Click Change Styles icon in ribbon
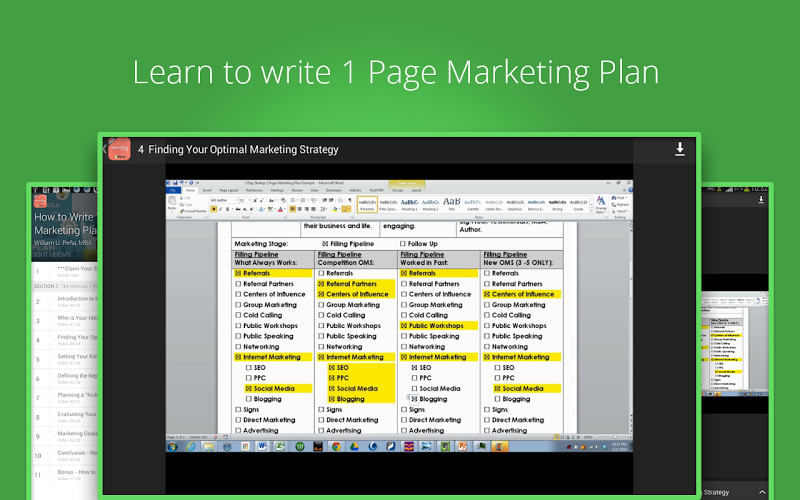This screenshot has height=500, width=800. [x=601, y=204]
